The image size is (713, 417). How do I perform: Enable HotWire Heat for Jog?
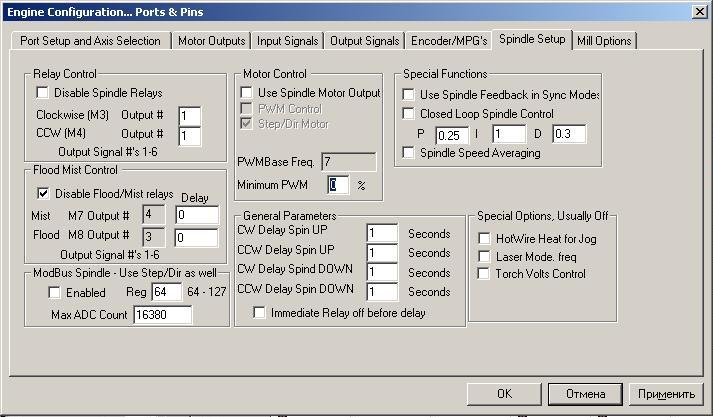tap(484, 239)
